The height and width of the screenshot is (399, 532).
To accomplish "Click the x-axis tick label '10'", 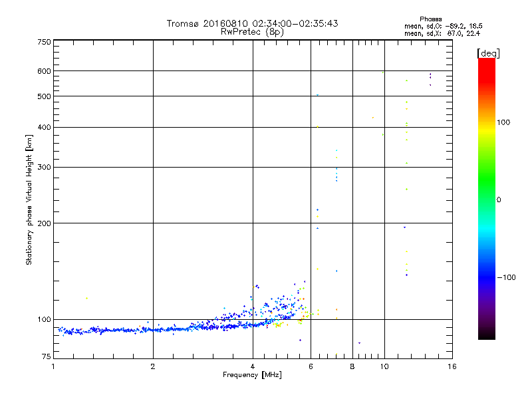I will pos(384,366).
